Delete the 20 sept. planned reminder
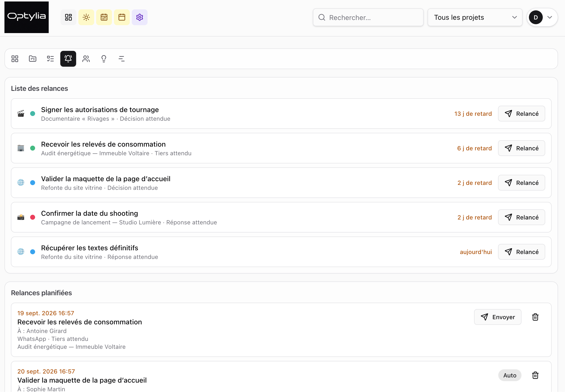The image size is (565, 392). (535, 375)
